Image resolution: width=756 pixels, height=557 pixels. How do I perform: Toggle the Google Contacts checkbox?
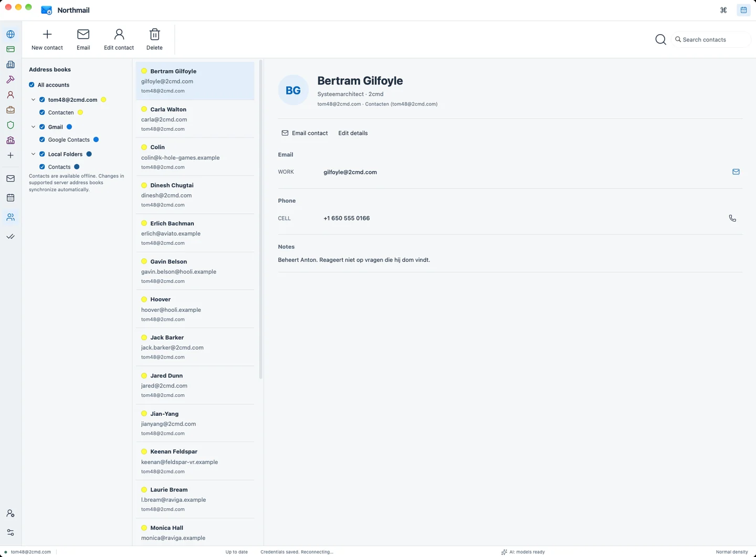coord(42,140)
